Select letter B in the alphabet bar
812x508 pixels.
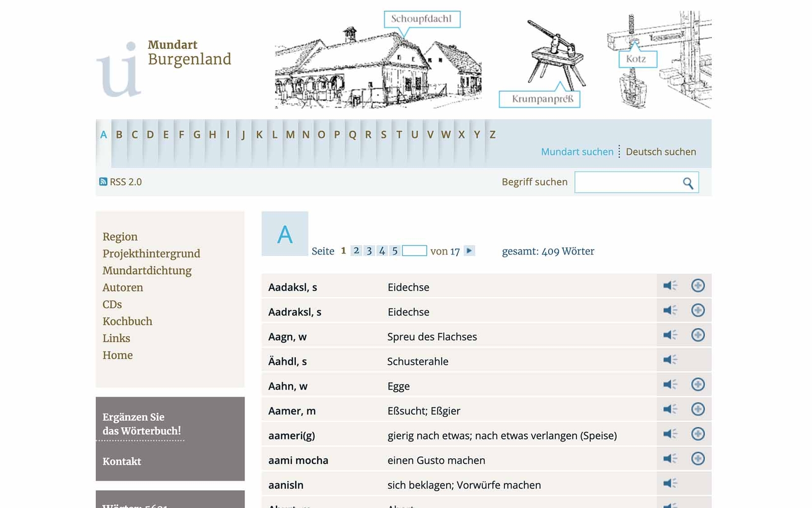click(x=119, y=135)
